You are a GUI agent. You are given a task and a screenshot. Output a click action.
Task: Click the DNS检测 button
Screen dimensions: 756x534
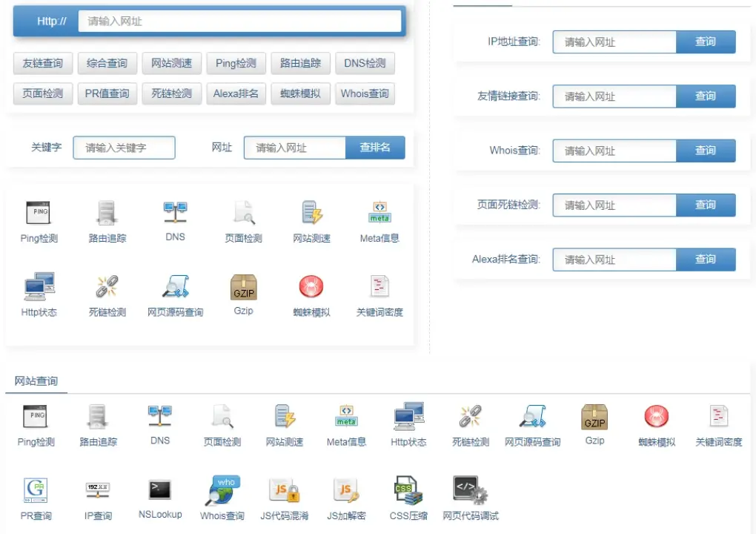click(x=365, y=63)
